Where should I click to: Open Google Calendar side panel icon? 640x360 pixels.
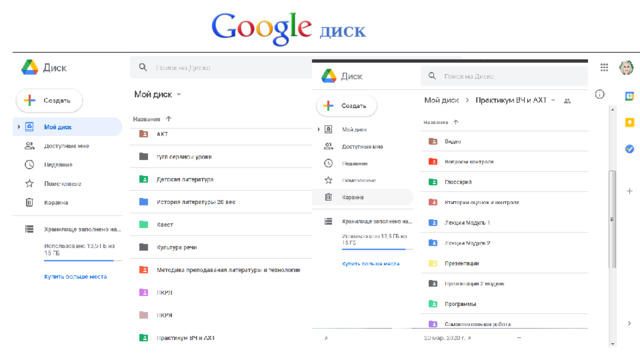tap(629, 96)
